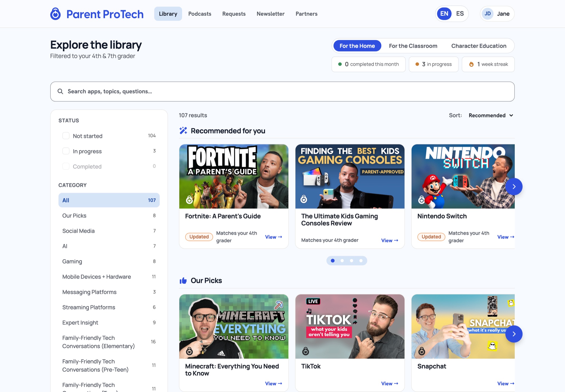Screen dimensions: 565x392
Task: Open the Partners nav item
Action: [306, 14]
